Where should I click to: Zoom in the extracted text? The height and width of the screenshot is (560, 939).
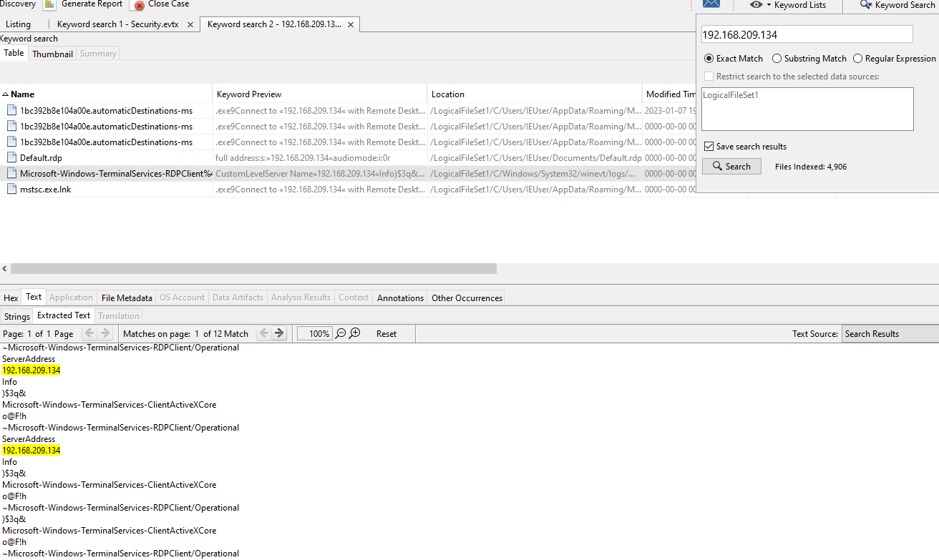pyautogui.click(x=354, y=333)
